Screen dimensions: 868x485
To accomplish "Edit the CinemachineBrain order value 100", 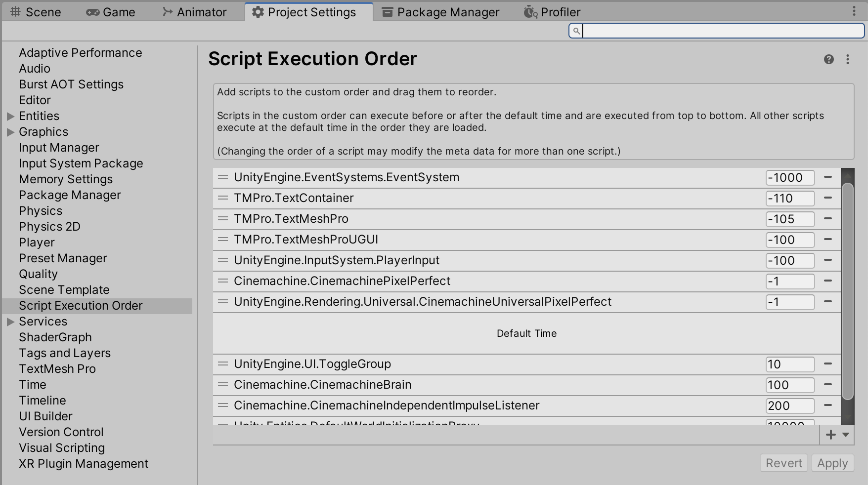I will [x=790, y=385].
